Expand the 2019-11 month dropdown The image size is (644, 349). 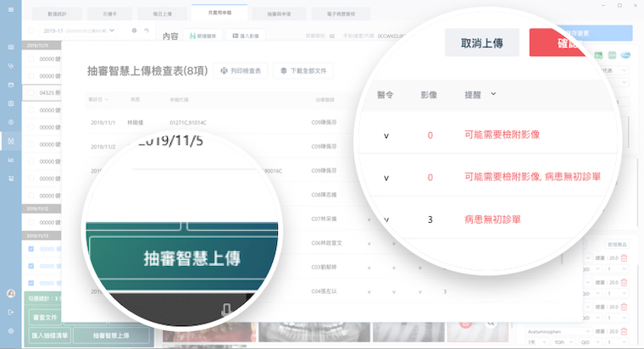[x=112, y=30]
